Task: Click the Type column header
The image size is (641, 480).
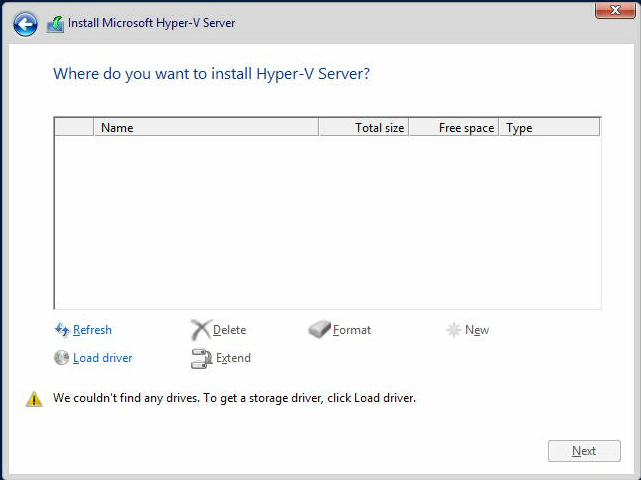Action: pos(549,128)
